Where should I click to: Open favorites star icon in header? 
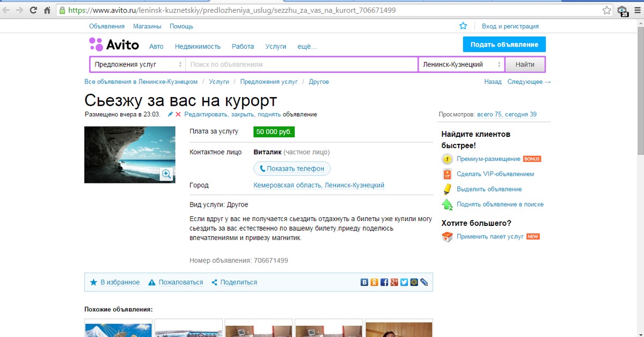tap(463, 26)
